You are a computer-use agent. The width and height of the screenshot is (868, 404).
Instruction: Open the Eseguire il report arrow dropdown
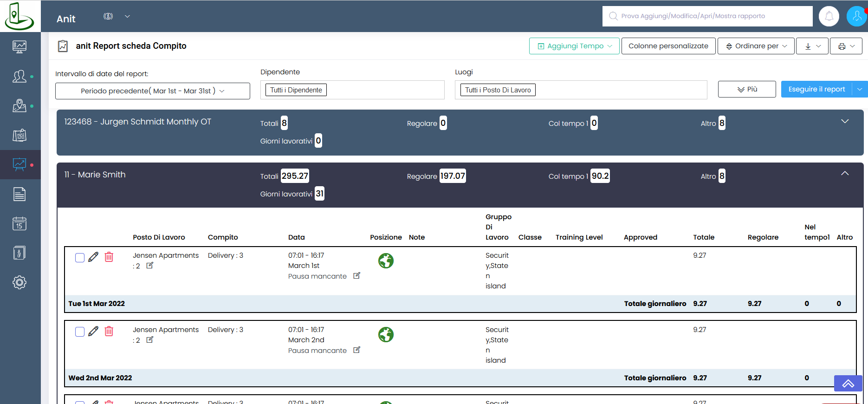point(860,89)
